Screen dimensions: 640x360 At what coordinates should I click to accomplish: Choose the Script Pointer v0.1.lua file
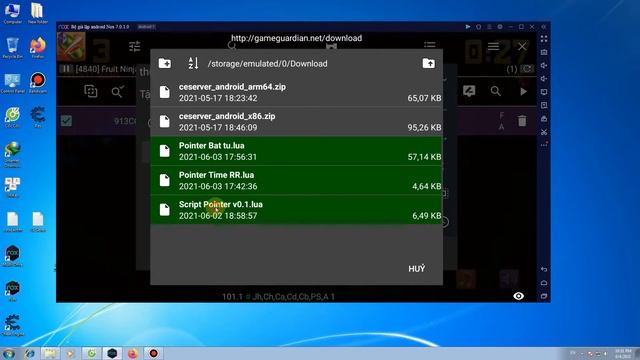tap(297, 210)
